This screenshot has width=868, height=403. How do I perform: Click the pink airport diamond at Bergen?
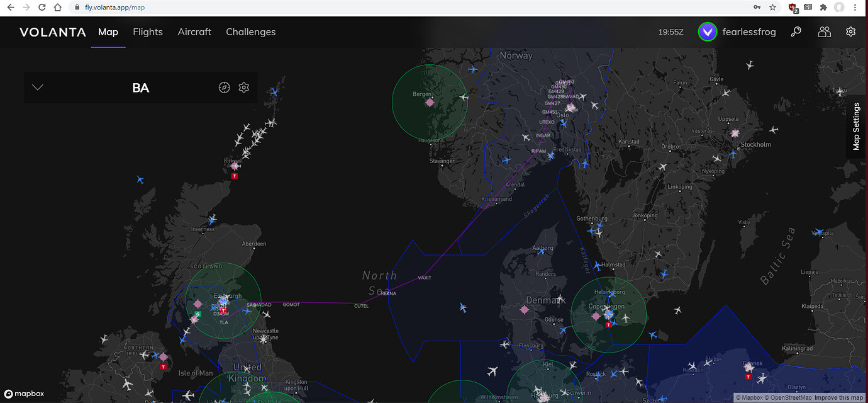[430, 101]
